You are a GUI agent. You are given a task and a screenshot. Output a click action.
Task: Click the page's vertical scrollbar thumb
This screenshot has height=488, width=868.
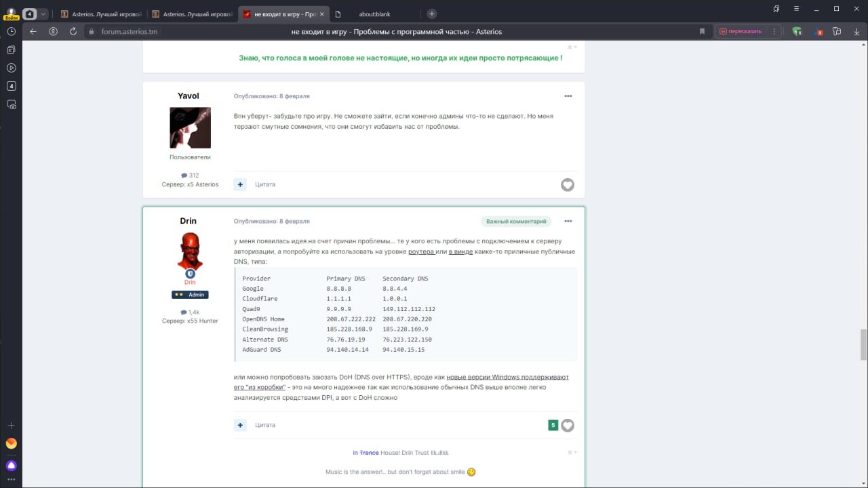pyautogui.click(x=863, y=344)
